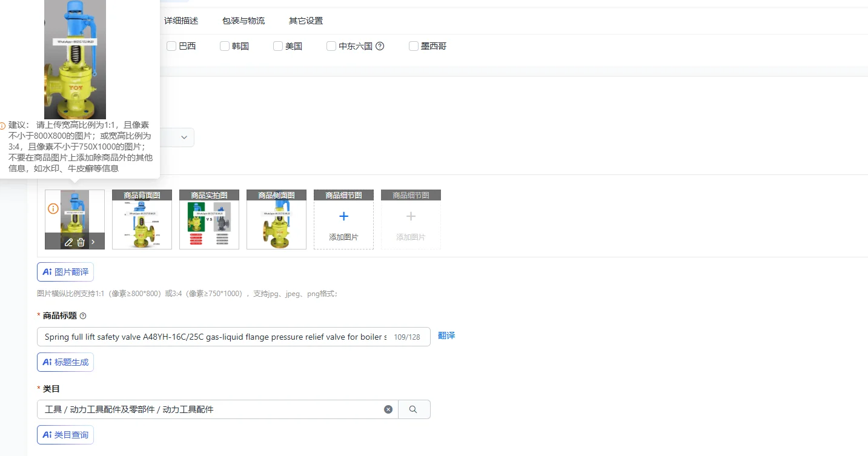Click the blue plus icon to add detail image

[x=343, y=216]
